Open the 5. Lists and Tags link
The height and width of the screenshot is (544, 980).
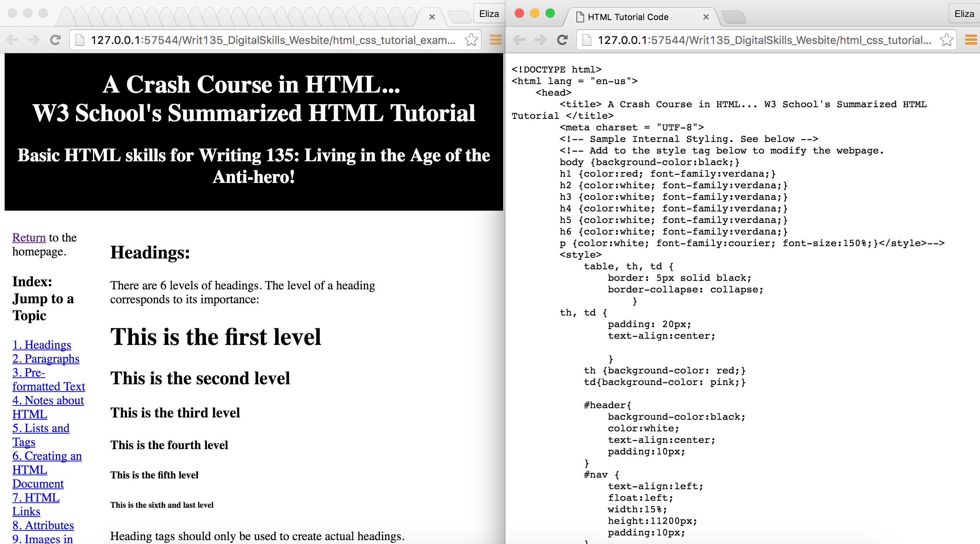point(41,428)
